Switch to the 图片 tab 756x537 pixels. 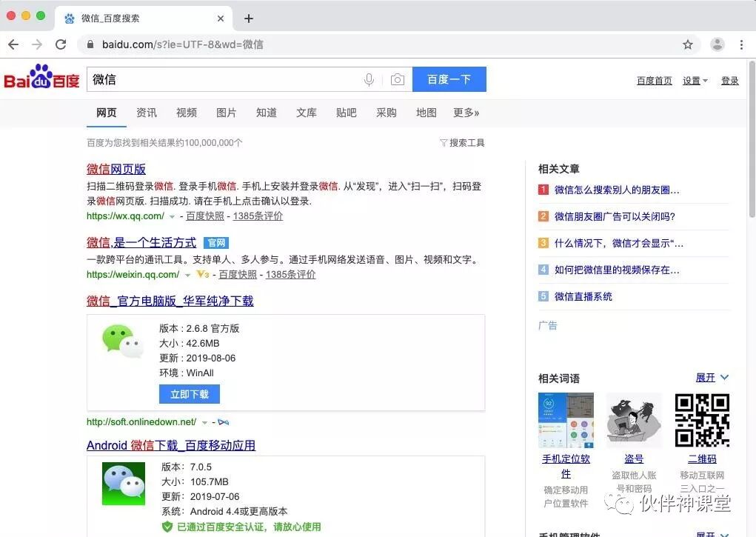tap(226, 113)
